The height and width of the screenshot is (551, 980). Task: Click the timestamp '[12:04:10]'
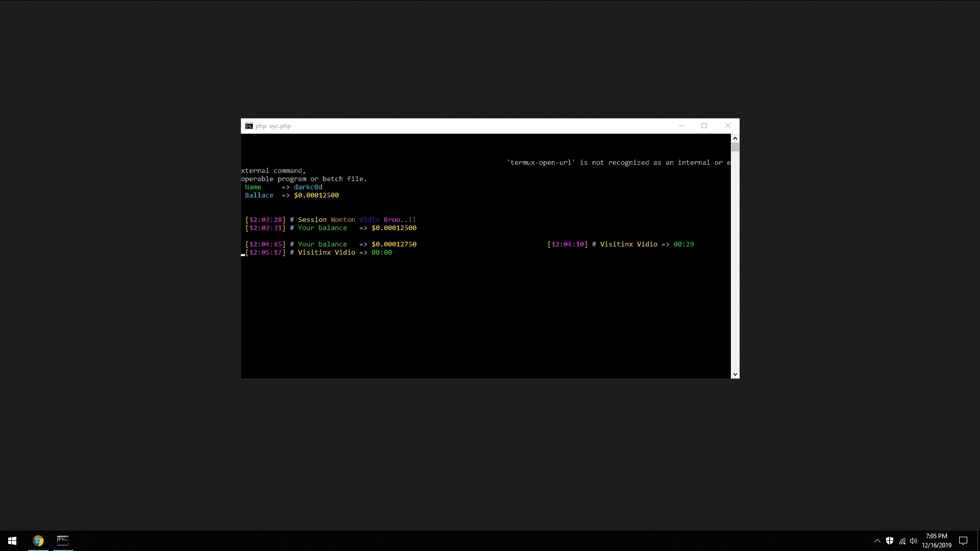(568, 244)
